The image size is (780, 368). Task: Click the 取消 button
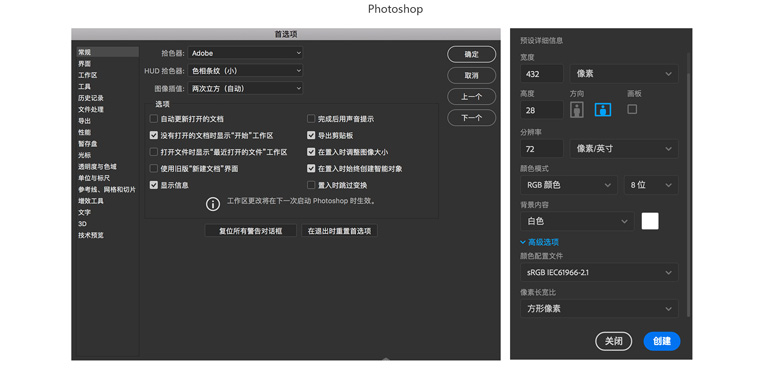472,76
